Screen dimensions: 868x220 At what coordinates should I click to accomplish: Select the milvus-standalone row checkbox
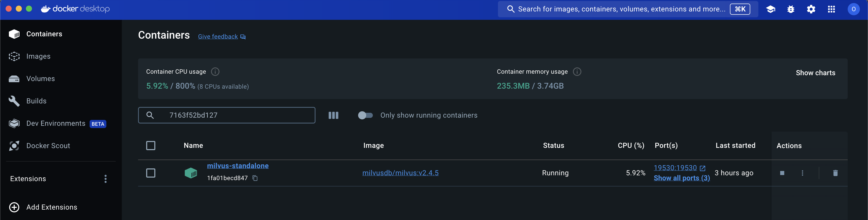[151, 173]
